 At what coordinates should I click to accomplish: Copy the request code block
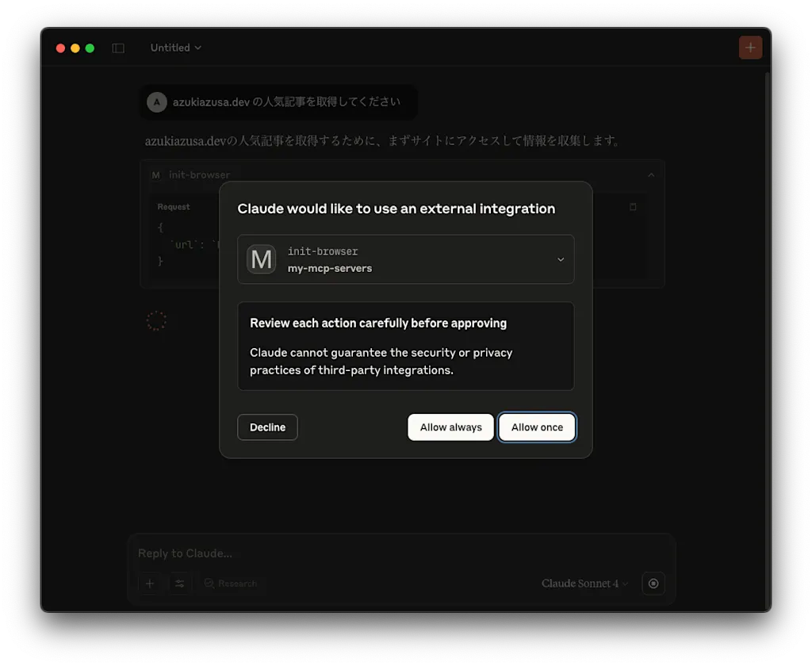pyautogui.click(x=633, y=207)
